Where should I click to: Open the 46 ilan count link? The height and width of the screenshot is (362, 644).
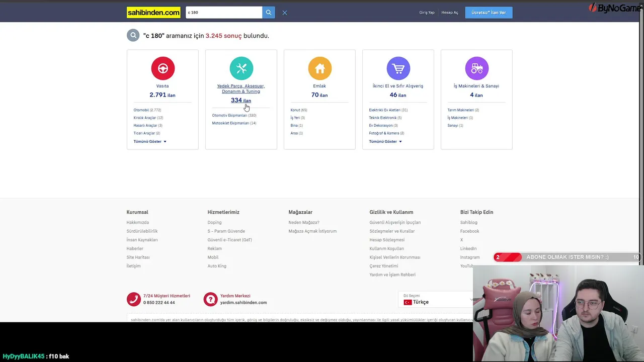click(x=398, y=95)
